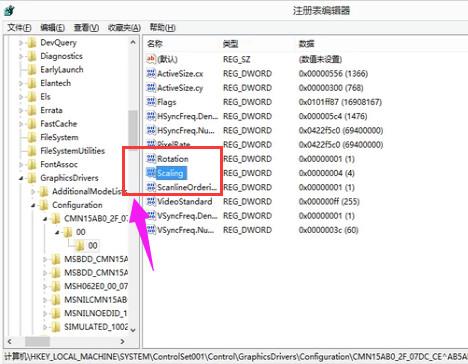Image resolution: width=468 pixels, height=364 pixels.
Task: Select the SIMULATED_1002 key
Action: click(96, 327)
